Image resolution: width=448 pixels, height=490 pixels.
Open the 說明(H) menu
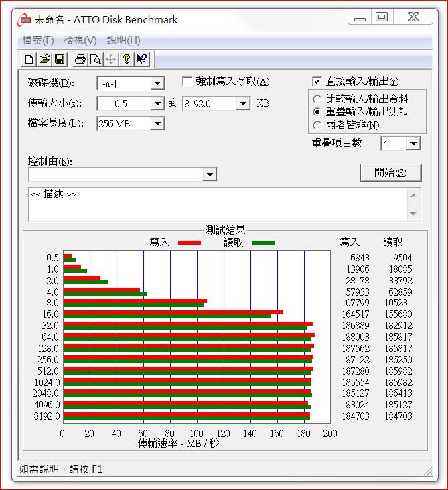pyautogui.click(x=123, y=40)
